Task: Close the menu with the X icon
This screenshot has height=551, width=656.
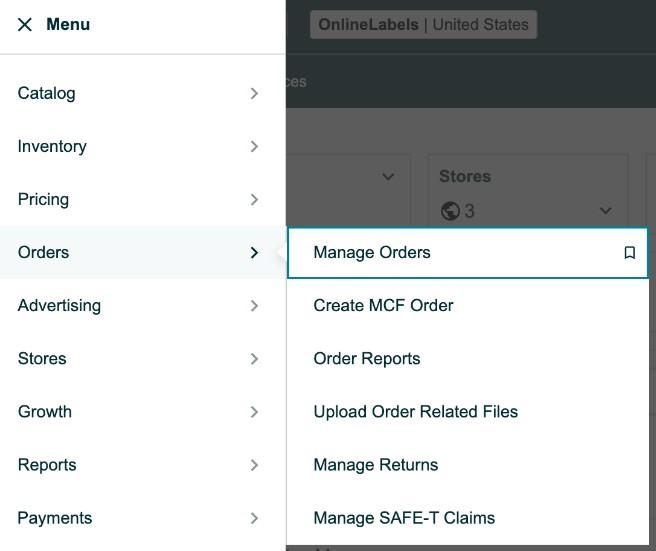Action: (25, 25)
